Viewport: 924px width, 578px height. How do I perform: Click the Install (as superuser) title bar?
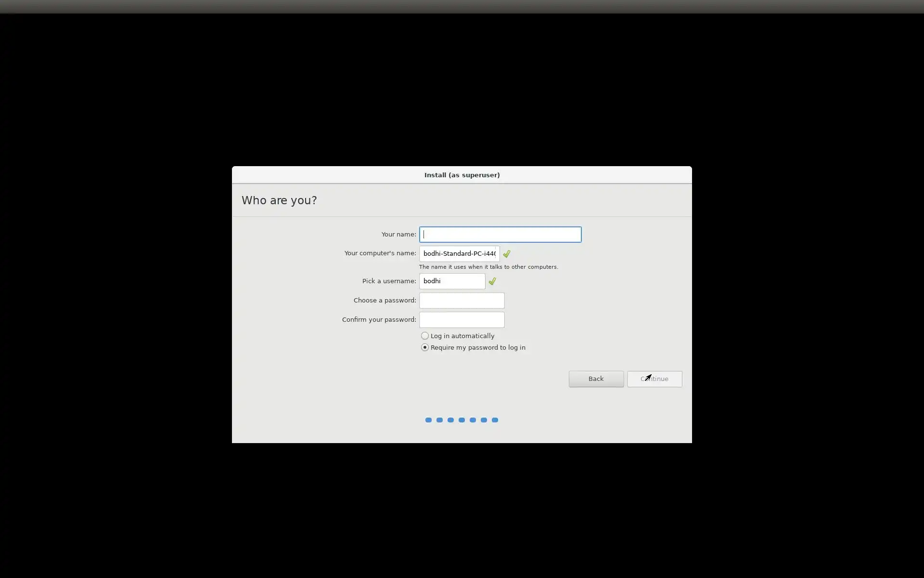[x=462, y=175]
